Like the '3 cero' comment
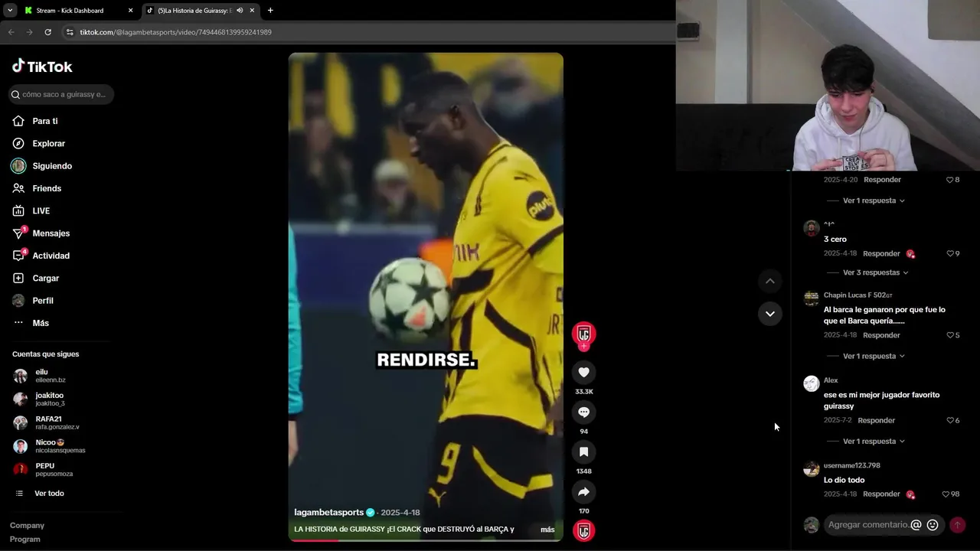The height and width of the screenshot is (551, 980). coord(950,253)
